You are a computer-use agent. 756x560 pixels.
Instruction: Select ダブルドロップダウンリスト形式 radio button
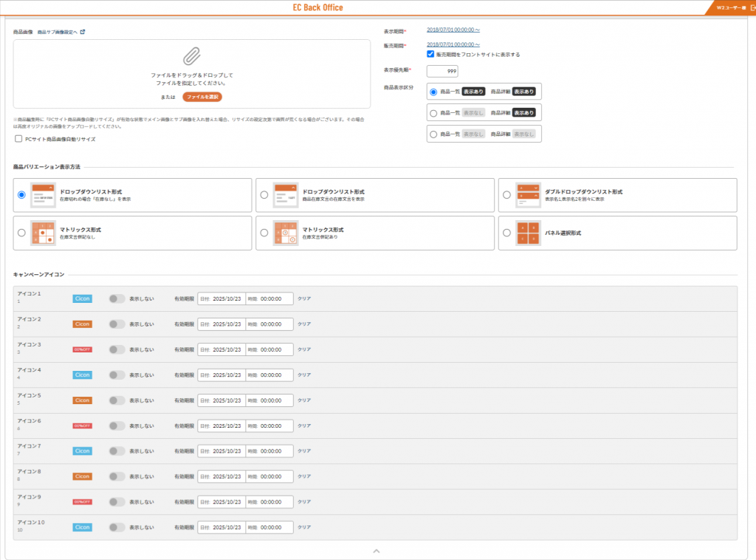tap(506, 195)
